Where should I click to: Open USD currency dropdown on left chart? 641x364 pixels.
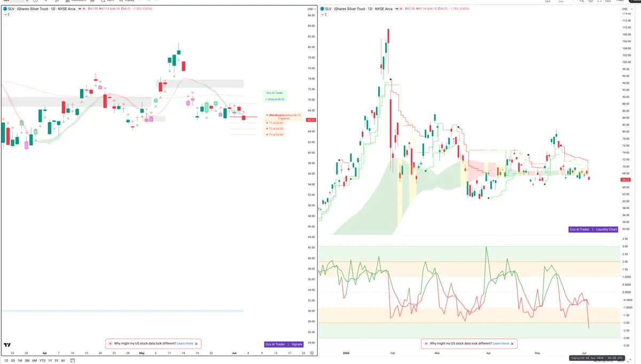click(x=311, y=9)
